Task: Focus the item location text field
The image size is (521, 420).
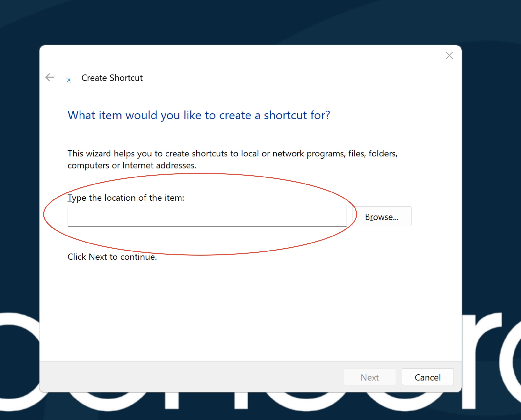Action: tap(207, 216)
